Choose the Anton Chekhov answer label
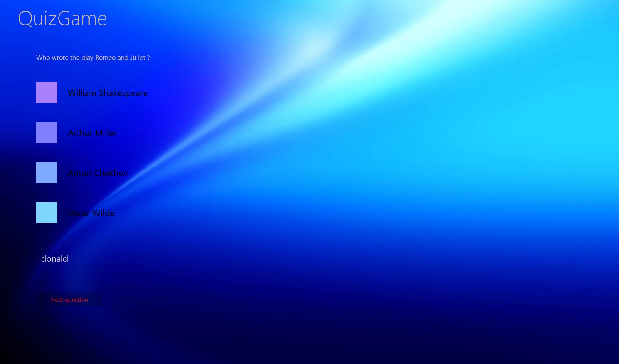The image size is (619, 364). pyautogui.click(x=98, y=173)
